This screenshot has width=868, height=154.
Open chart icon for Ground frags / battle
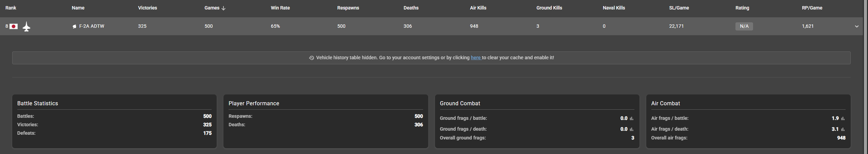631,118
